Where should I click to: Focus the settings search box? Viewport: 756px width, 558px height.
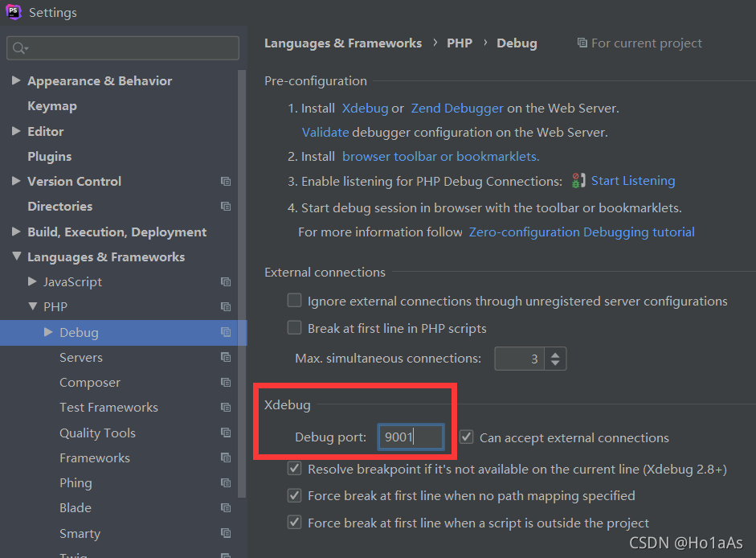[x=123, y=48]
